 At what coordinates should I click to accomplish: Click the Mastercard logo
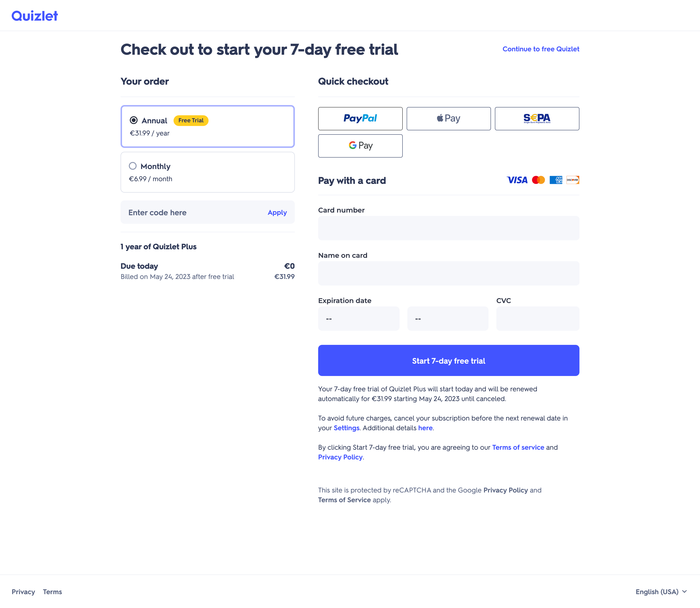pos(538,180)
